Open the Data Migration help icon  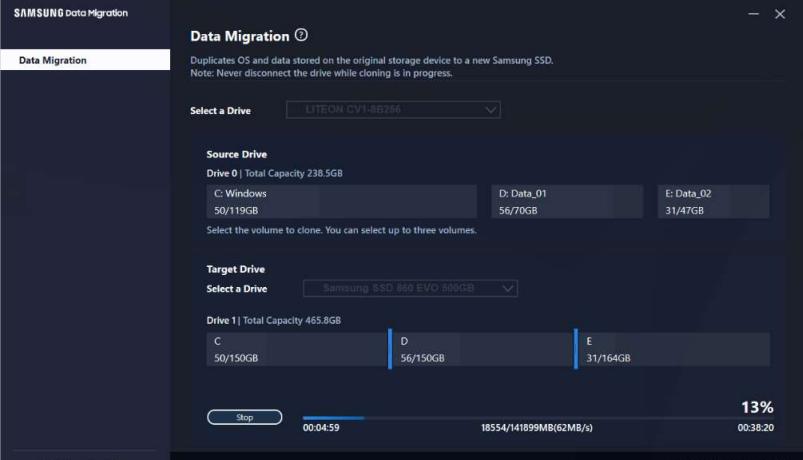tap(301, 35)
